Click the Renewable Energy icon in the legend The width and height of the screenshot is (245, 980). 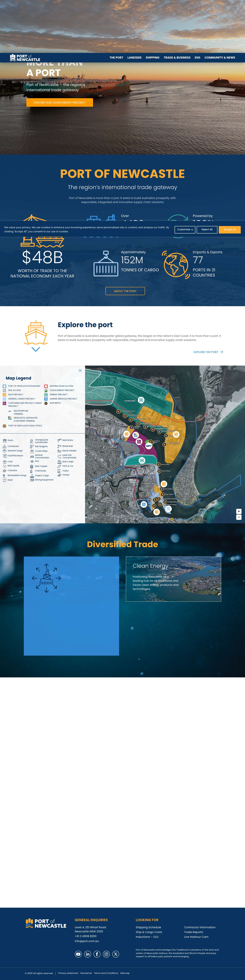tap(5, 476)
